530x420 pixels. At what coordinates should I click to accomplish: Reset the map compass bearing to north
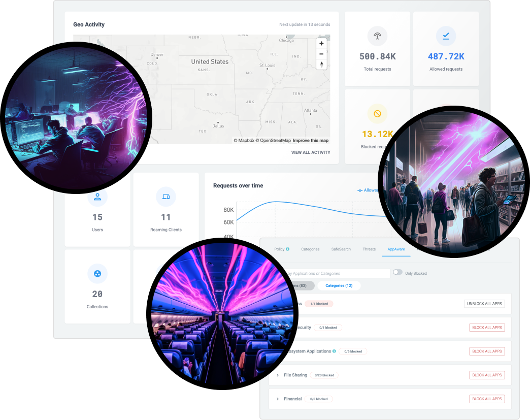point(321,64)
